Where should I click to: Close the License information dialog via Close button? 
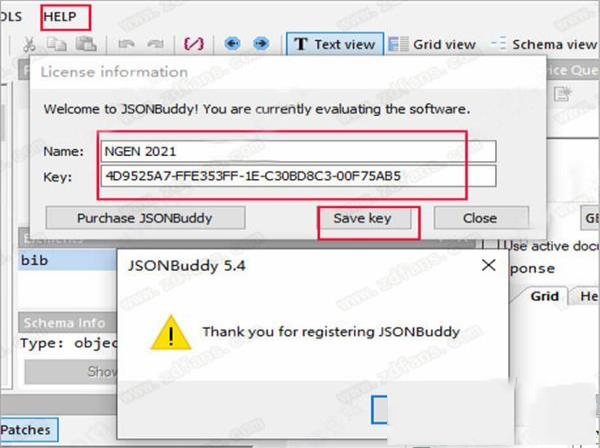(481, 218)
